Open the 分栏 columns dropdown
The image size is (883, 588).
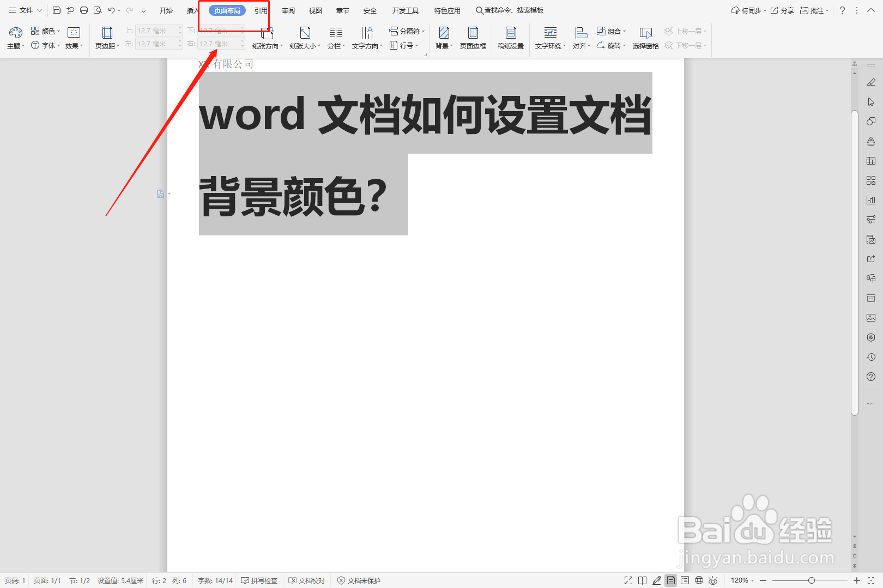pyautogui.click(x=336, y=46)
